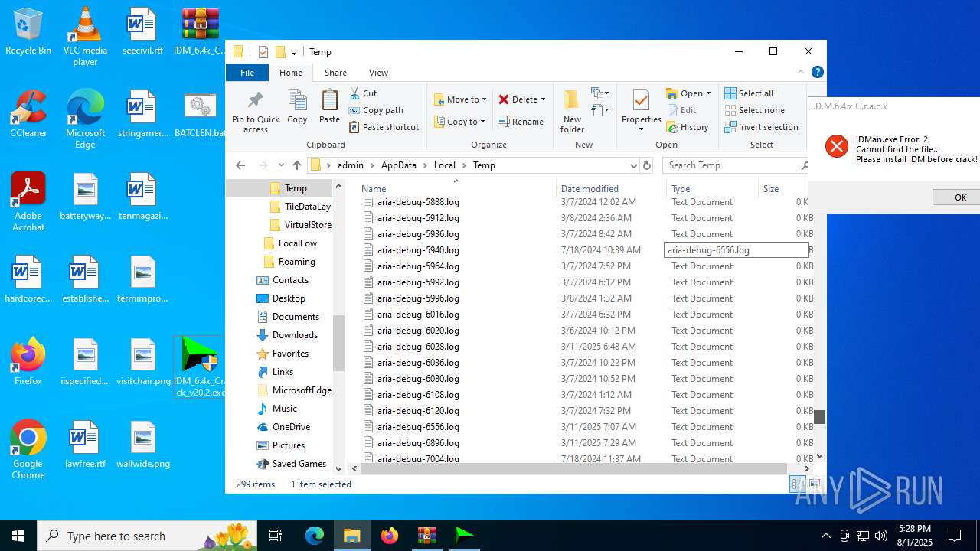Click the Task View taskbar icon

[276, 536]
